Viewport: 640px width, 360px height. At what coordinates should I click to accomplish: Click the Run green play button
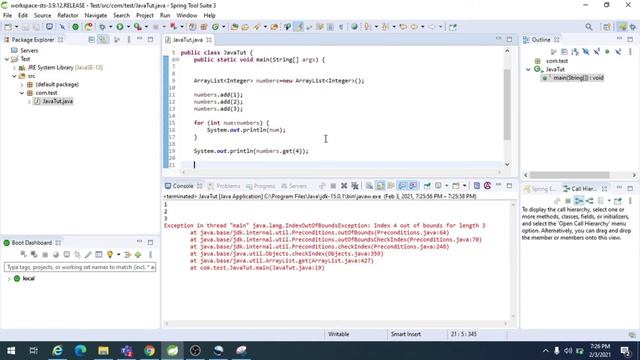[x=120, y=27]
